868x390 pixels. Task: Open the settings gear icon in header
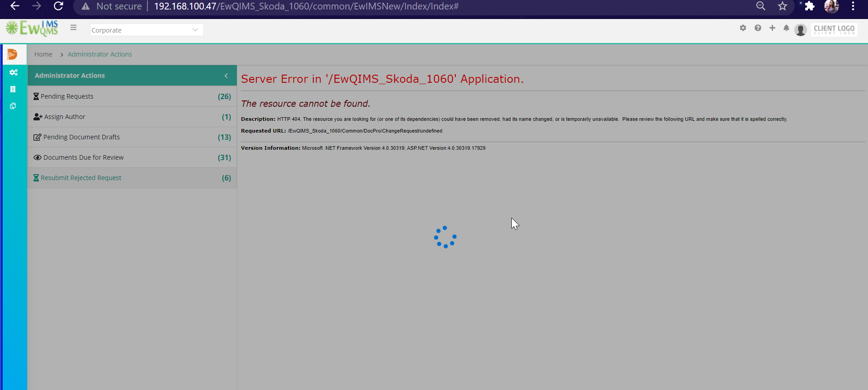(x=743, y=28)
